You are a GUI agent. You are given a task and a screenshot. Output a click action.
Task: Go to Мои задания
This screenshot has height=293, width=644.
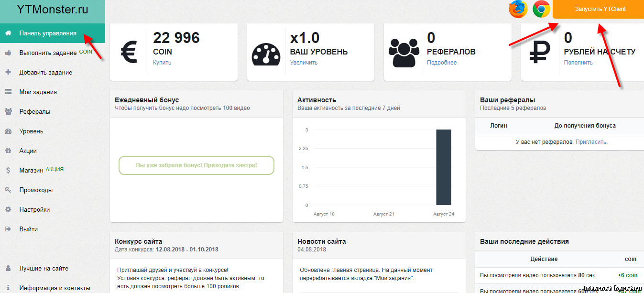tap(38, 92)
